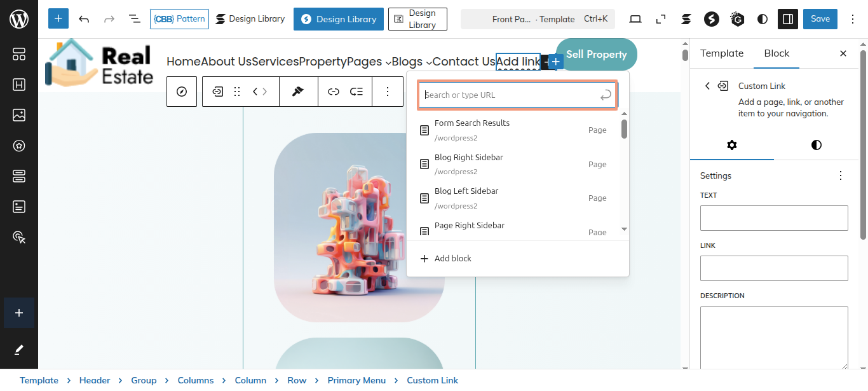Image resolution: width=868 pixels, height=391 pixels.
Task: Toggle the Styles half-circle icon in top bar
Action: click(763, 19)
